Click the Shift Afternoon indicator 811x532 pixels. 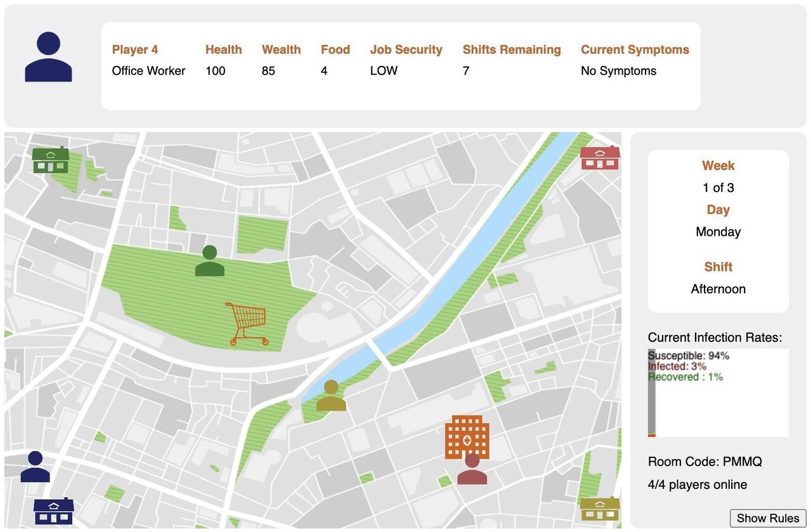718,278
